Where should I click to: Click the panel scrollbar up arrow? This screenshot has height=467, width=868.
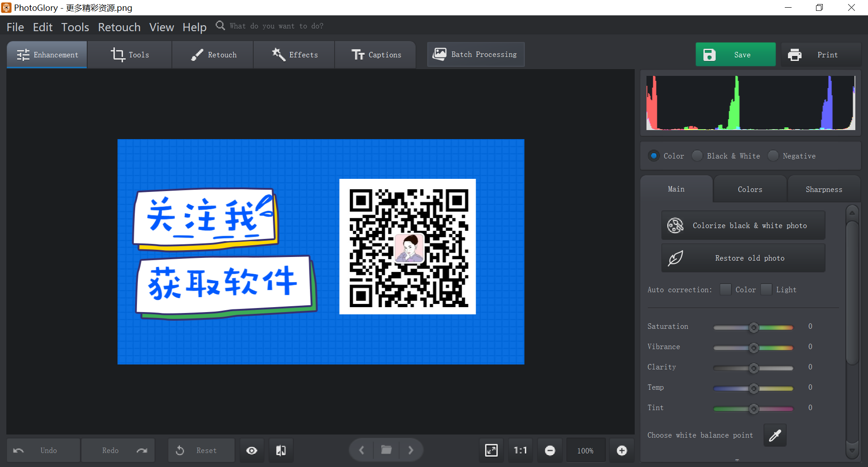coord(852,212)
